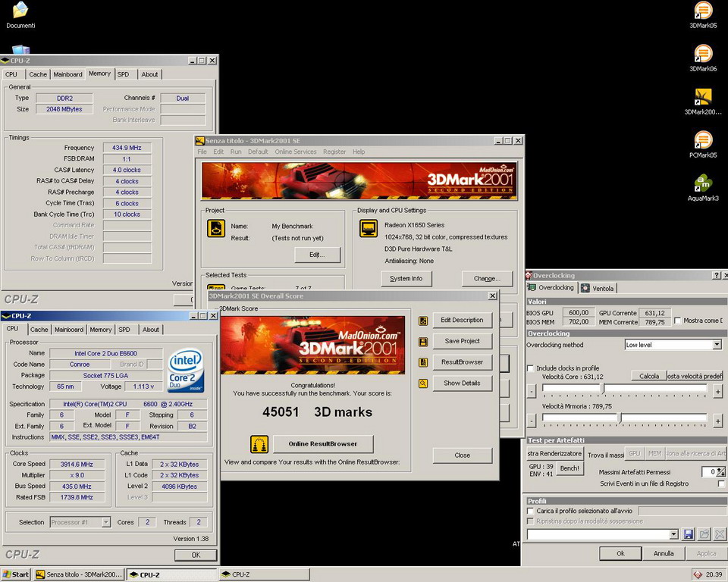This screenshot has width=728, height=582.
Task: Switch to Cache tab in lower CPU-Z window
Action: tap(39, 330)
